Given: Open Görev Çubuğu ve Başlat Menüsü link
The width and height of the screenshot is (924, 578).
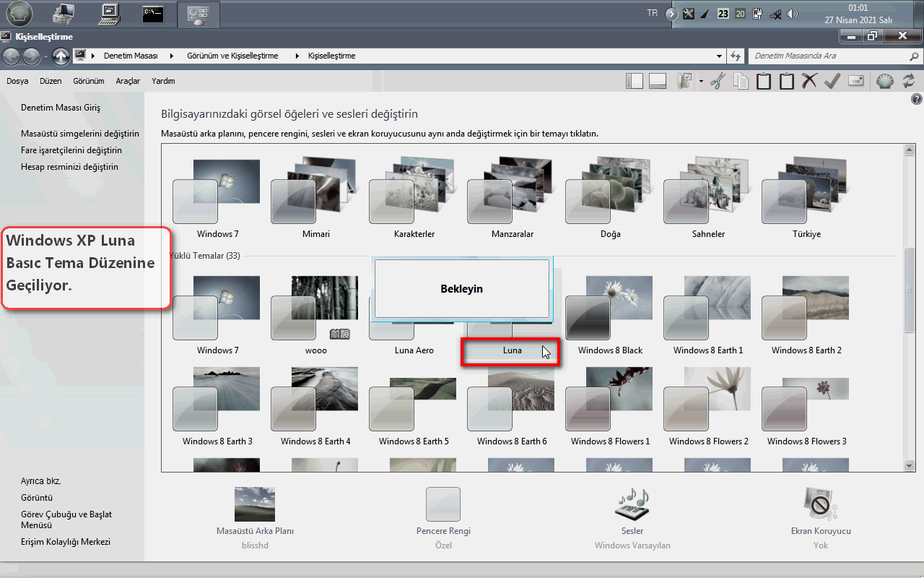Looking at the screenshot, I should 66,519.
